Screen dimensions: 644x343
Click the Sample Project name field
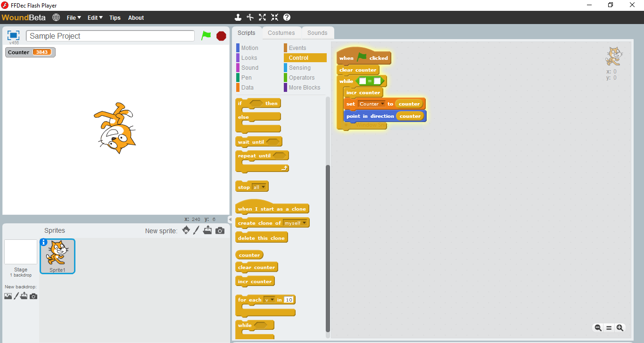(x=110, y=36)
